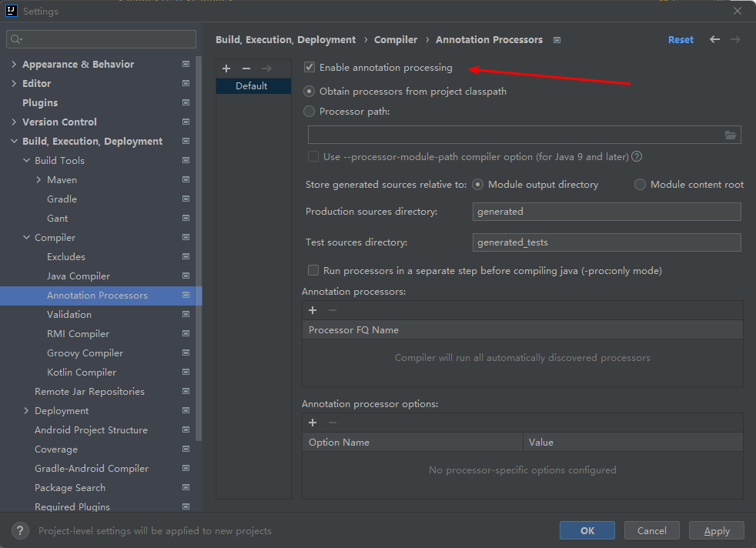Select the Processor path radio button
Image resolution: width=756 pixels, height=548 pixels.
pos(309,111)
